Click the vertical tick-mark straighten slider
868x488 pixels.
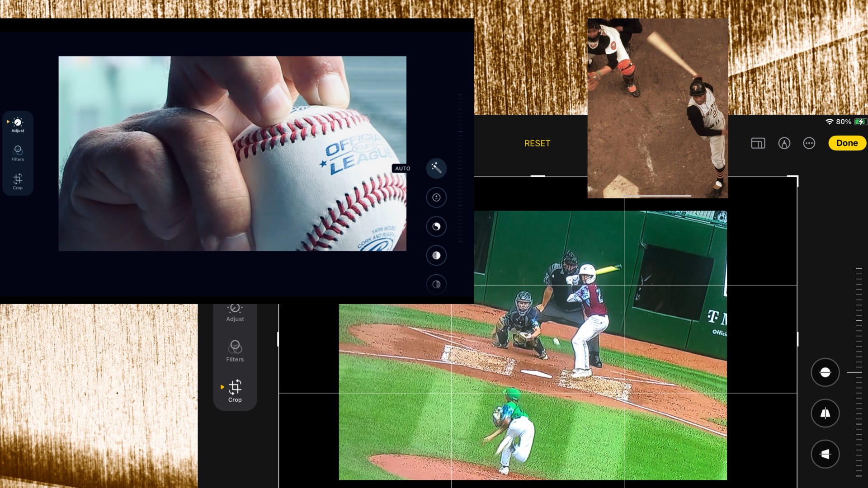pyautogui.click(x=859, y=372)
